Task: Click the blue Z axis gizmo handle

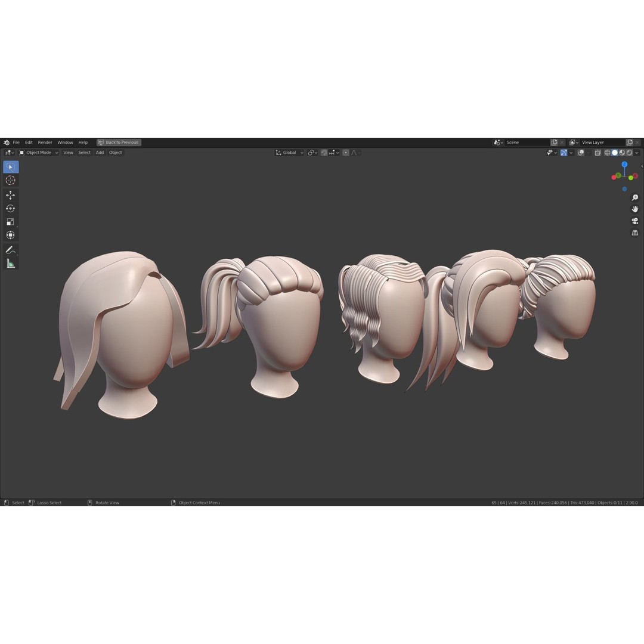Action: [x=624, y=165]
